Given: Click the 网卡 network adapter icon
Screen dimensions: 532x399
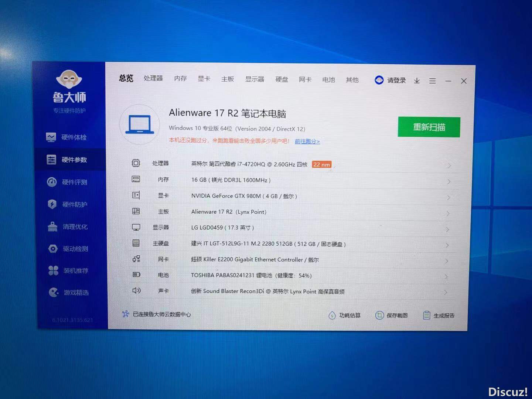Looking at the screenshot, I should tap(136, 259).
